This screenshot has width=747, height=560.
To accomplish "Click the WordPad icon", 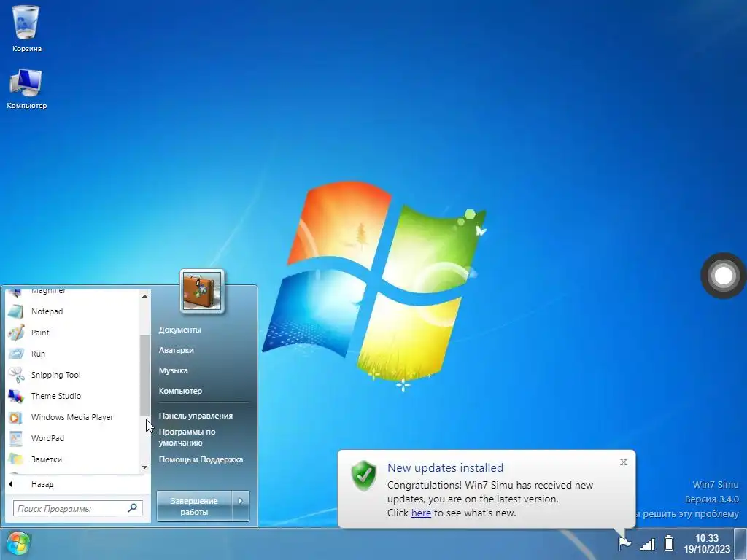I will (16, 438).
